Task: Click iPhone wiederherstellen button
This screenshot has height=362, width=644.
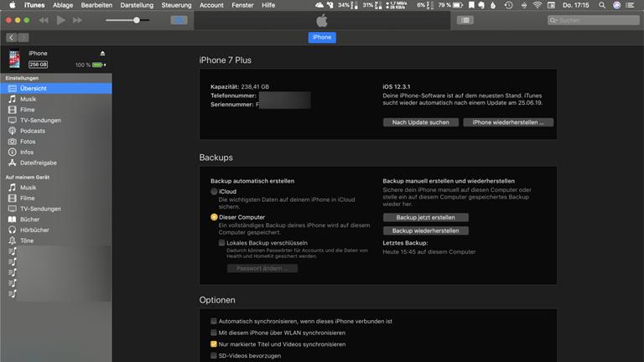Action: (x=507, y=122)
